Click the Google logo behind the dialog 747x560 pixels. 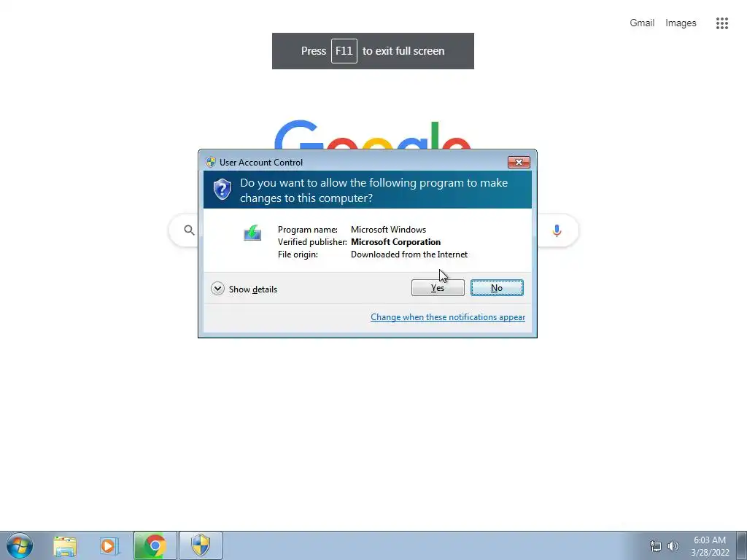373,135
